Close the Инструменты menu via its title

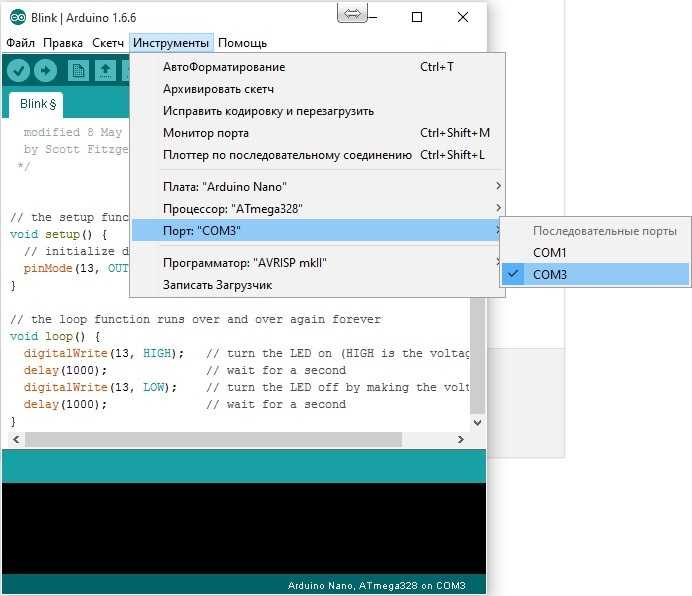171,43
